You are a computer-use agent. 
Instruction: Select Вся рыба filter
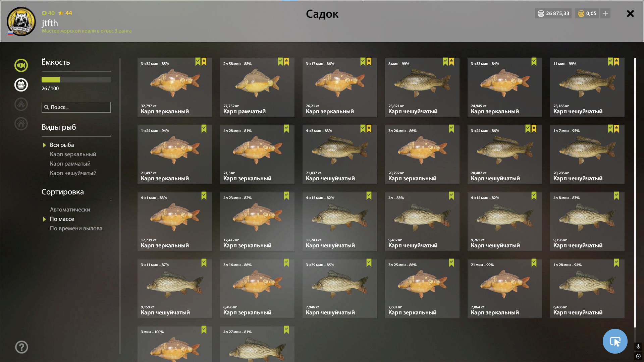[x=62, y=145]
